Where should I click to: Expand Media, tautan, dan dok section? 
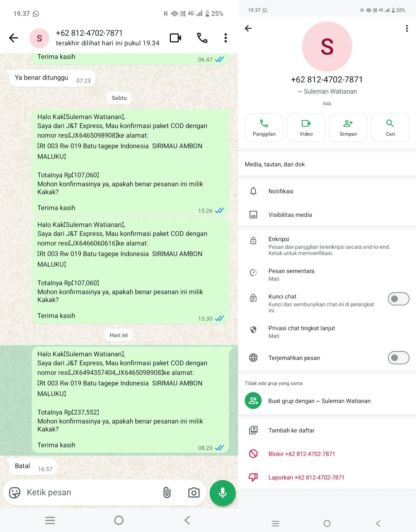pyautogui.click(x=327, y=164)
